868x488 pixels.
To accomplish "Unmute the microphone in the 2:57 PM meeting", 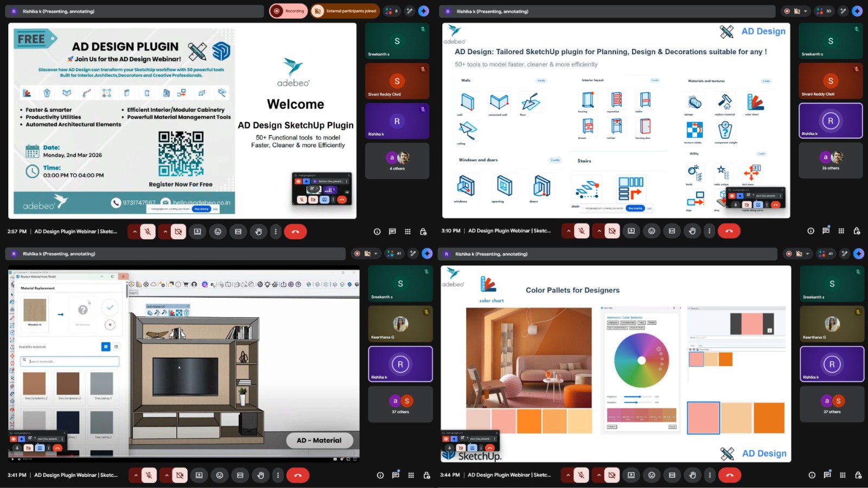I will pos(148,232).
